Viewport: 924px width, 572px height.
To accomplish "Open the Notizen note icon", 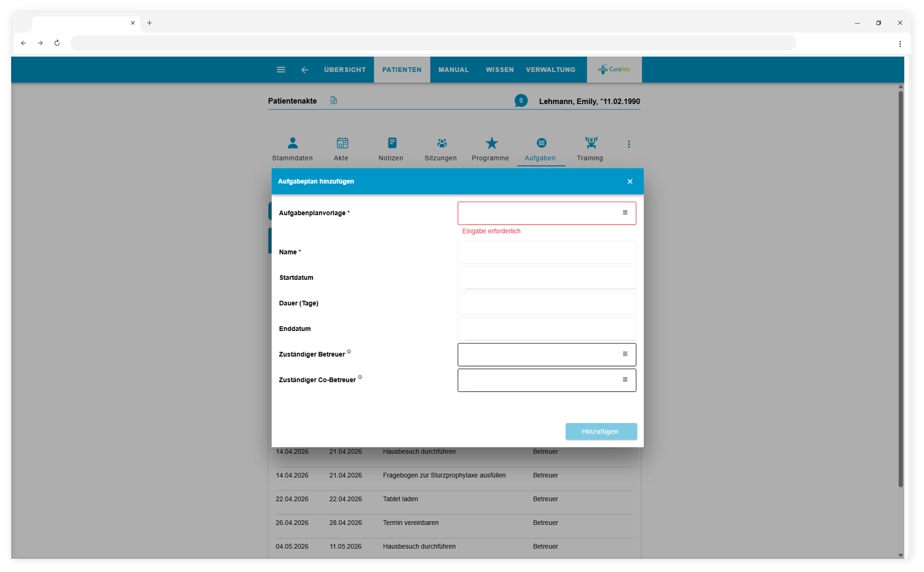I will click(392, 143).
